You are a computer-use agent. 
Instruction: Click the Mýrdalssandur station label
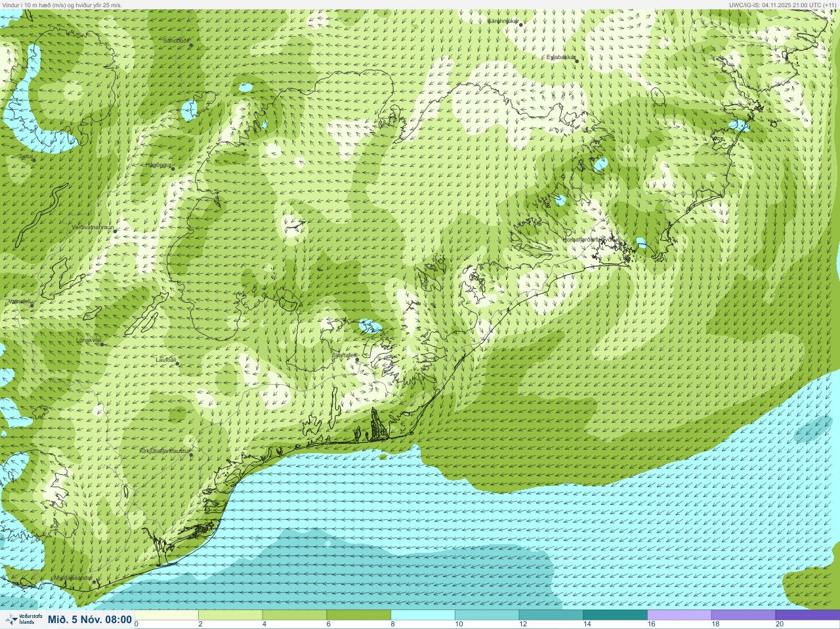(x=73, y=578)
